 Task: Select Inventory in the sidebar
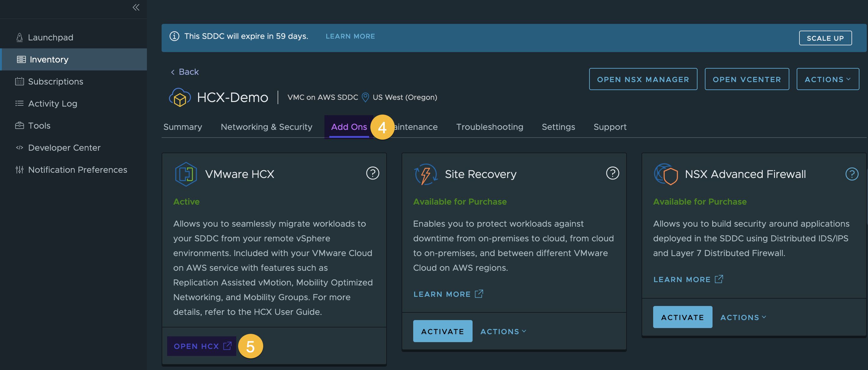click(73, 59)
